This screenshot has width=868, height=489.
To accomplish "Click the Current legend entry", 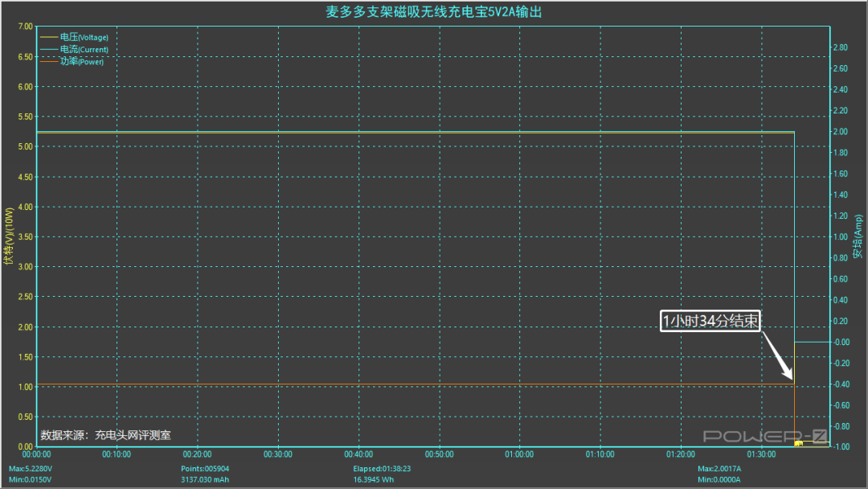I will click(x=74, y=49).
